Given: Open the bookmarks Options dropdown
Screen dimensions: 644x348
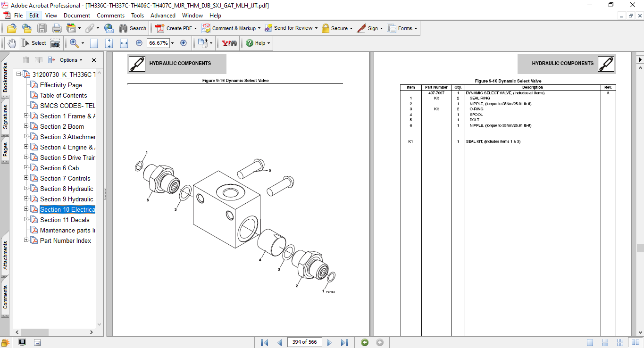Looking at the screenshot, I should 71,60.
